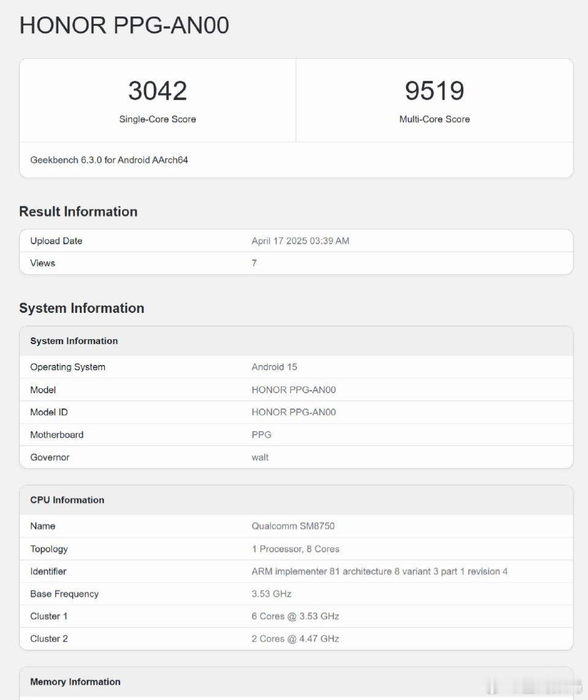Click the large System Information section heading
This screenshot has width=588, height=700.
click(x=81, y=308)
